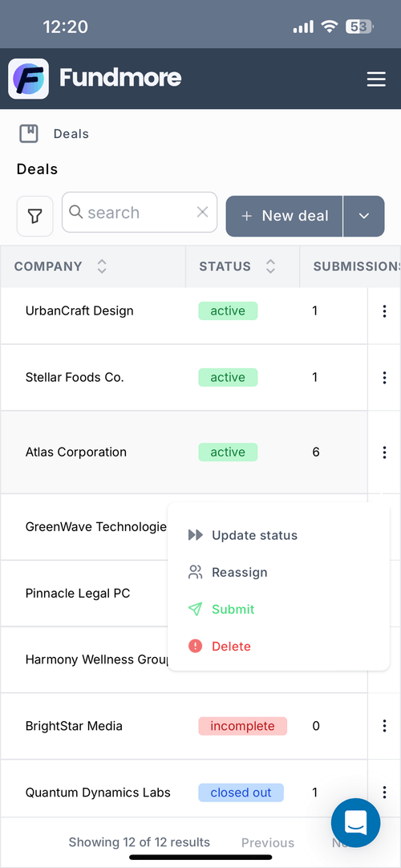401x868 pixels.
Task: Clear the search field with X
Action: pyautogui.click(x=202, y=212)
